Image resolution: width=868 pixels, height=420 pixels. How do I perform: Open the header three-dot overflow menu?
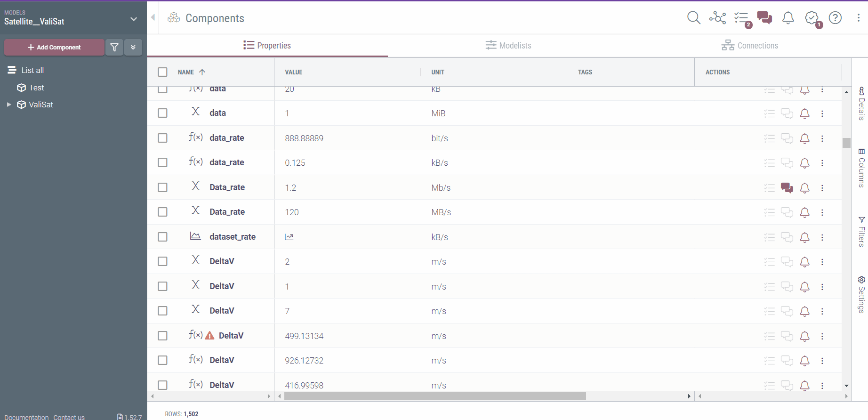pyautogui.click(x=859, y=18)
